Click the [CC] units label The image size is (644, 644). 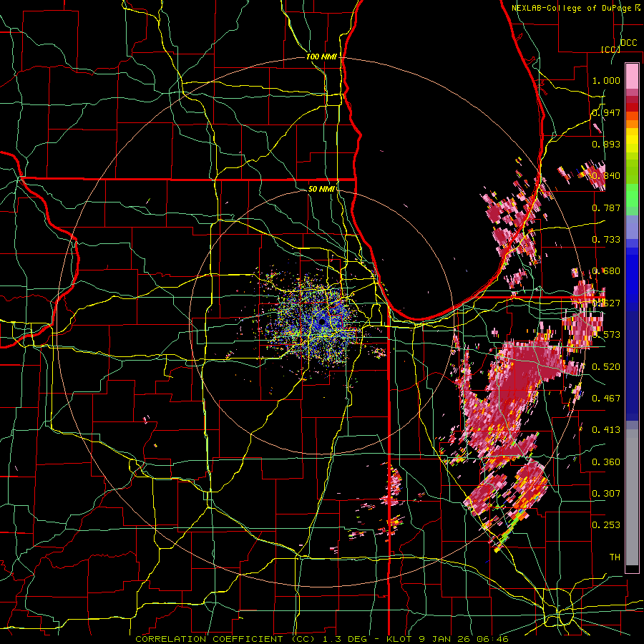coord(610,49)
